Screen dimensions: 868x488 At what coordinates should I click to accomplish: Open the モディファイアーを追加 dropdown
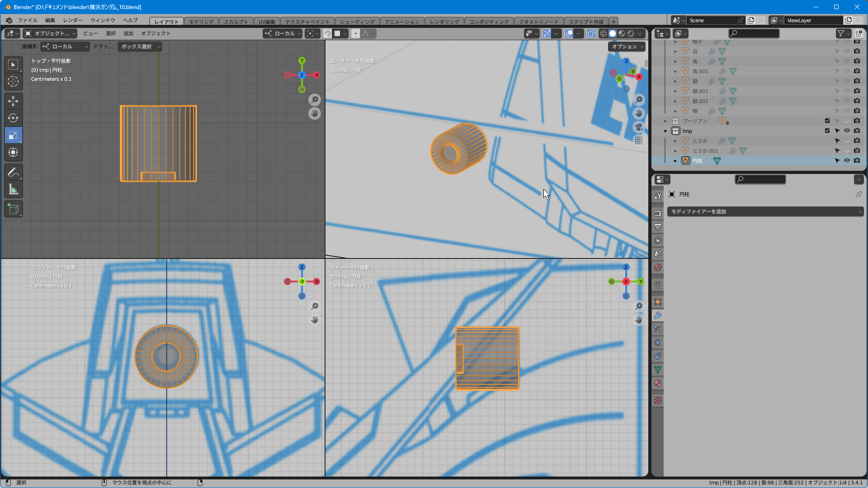coord(765,211)
